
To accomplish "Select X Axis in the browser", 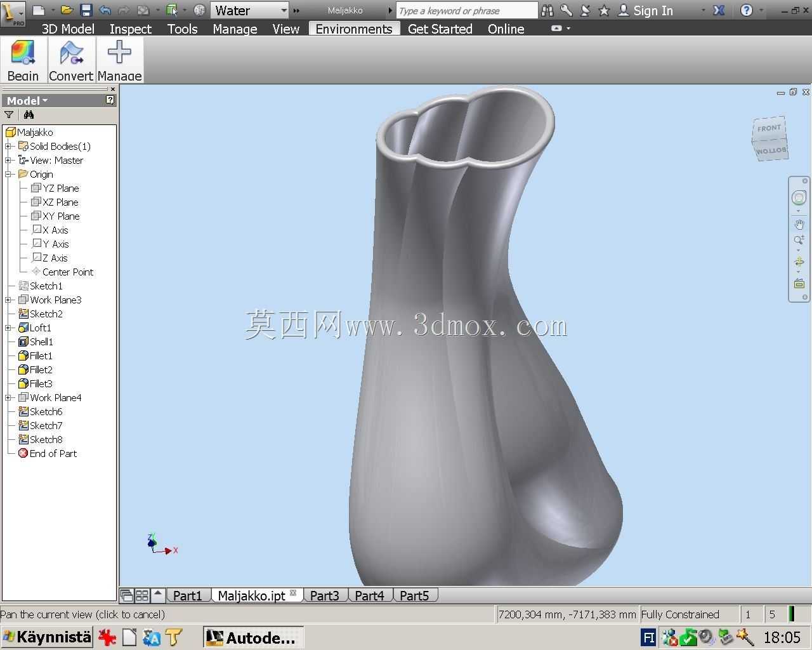I will [50, 230].
